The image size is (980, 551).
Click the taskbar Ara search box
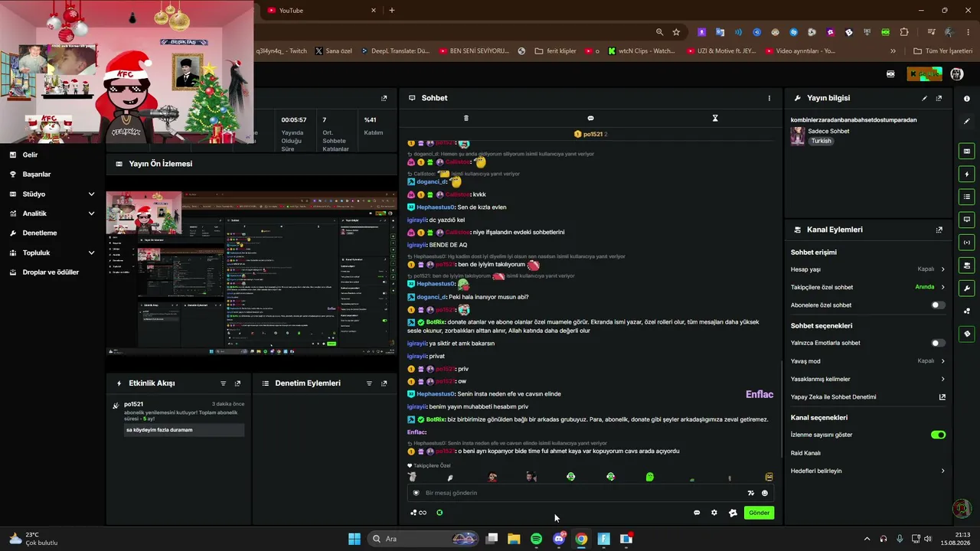coord(423,539)
